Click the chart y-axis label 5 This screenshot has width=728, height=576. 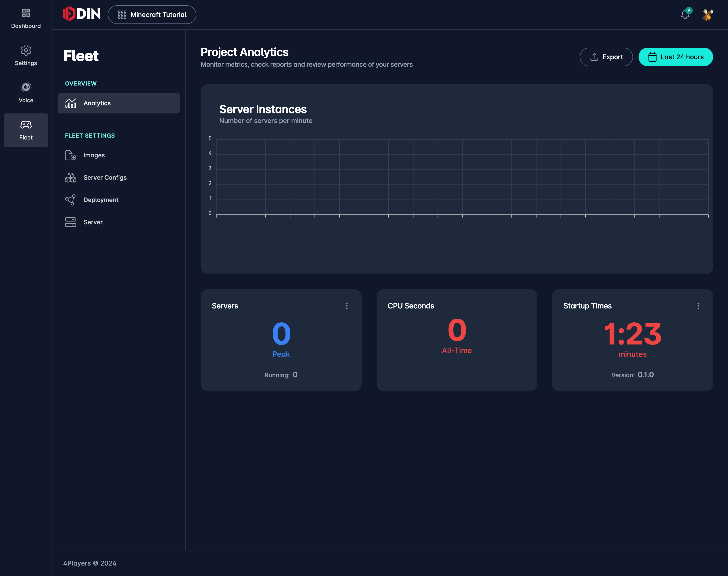(210, 138)
